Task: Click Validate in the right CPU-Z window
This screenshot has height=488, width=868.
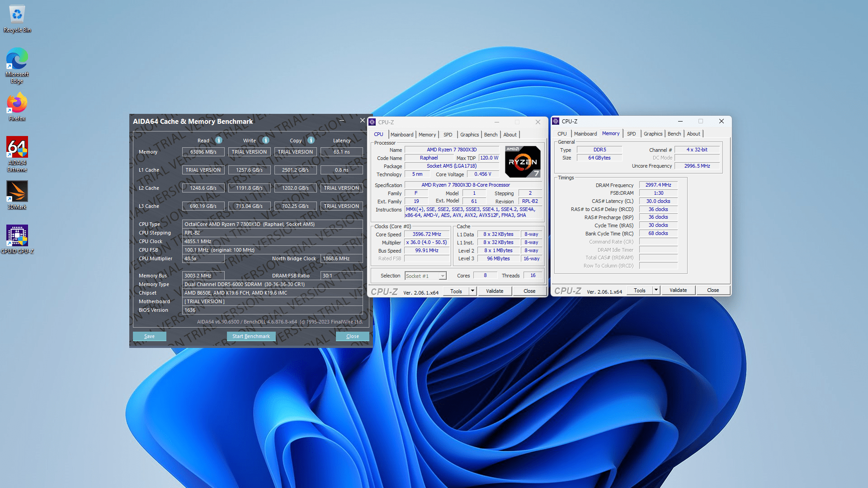Action: pyautogui.click(x=678, y=290)
